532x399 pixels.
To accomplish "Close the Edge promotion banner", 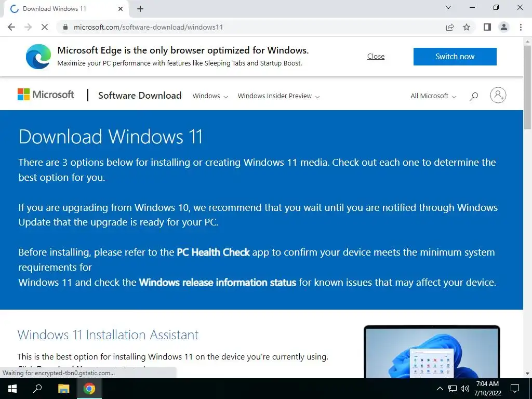I will [x=376, y=56].
